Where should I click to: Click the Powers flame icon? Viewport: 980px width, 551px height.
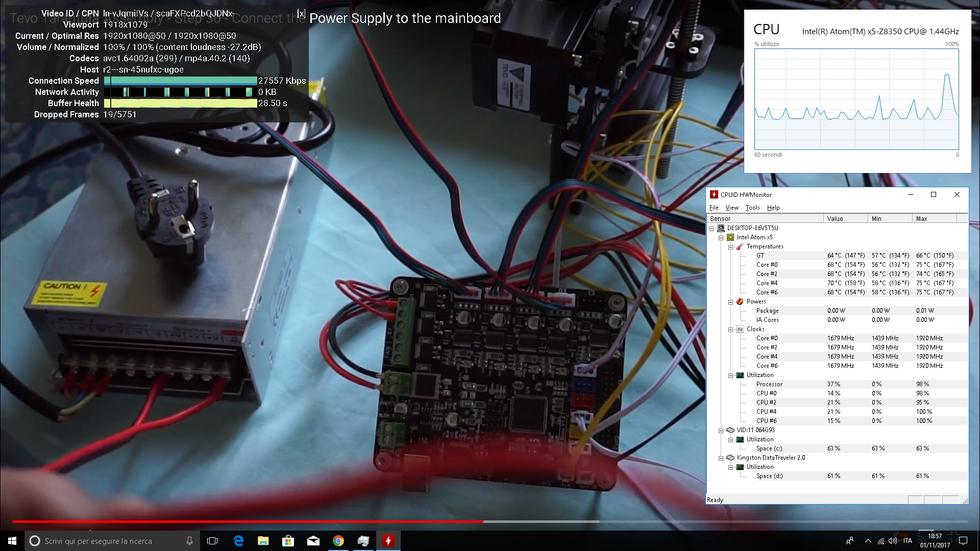pyautogui.click(x=740, y=302)
